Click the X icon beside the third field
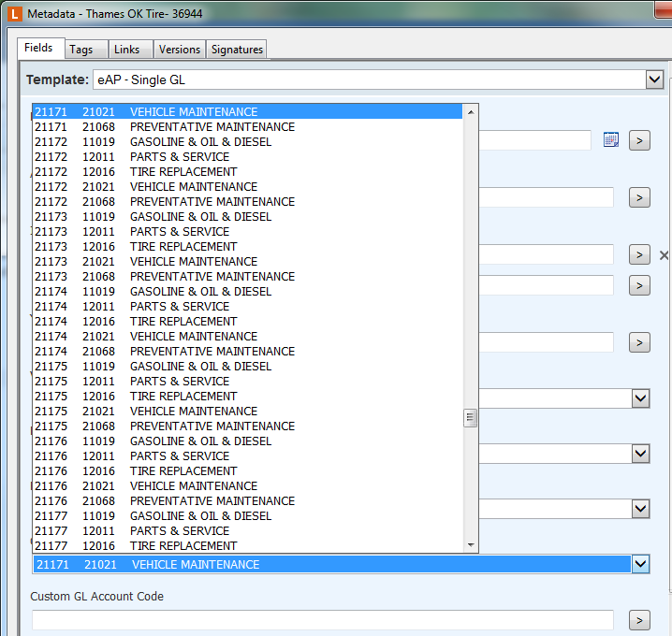The width and height of the screenshot is (672, 636). [664, 255]
